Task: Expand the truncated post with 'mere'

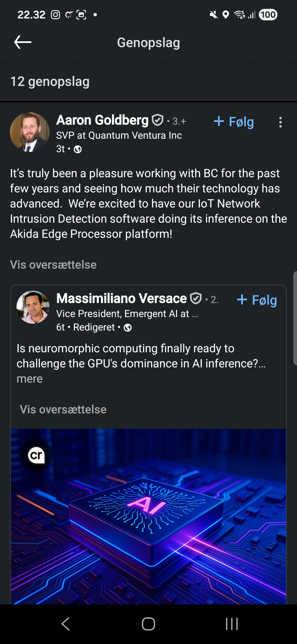Action: coord(30,379)
